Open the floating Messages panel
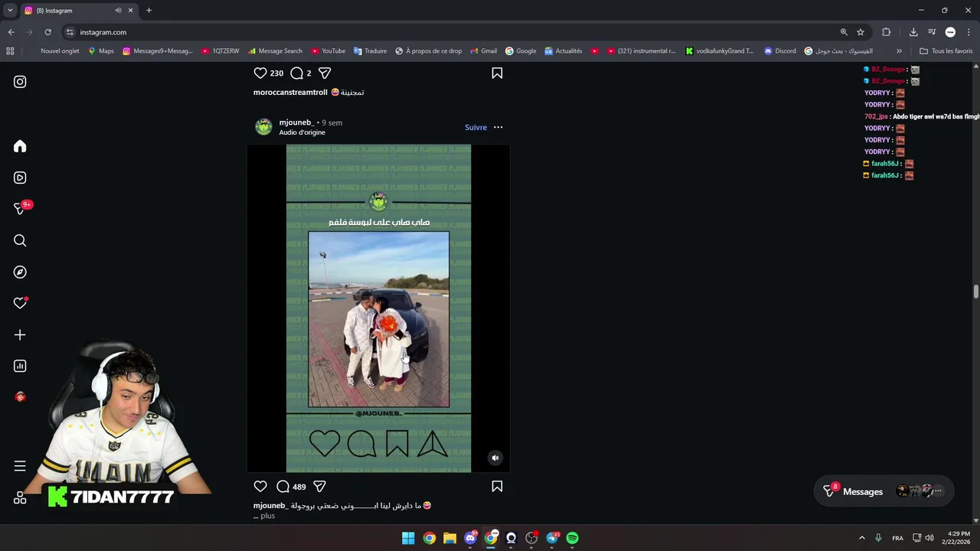Image resolution: width=980 pixels, height=551 pixels. click(884, 491)
